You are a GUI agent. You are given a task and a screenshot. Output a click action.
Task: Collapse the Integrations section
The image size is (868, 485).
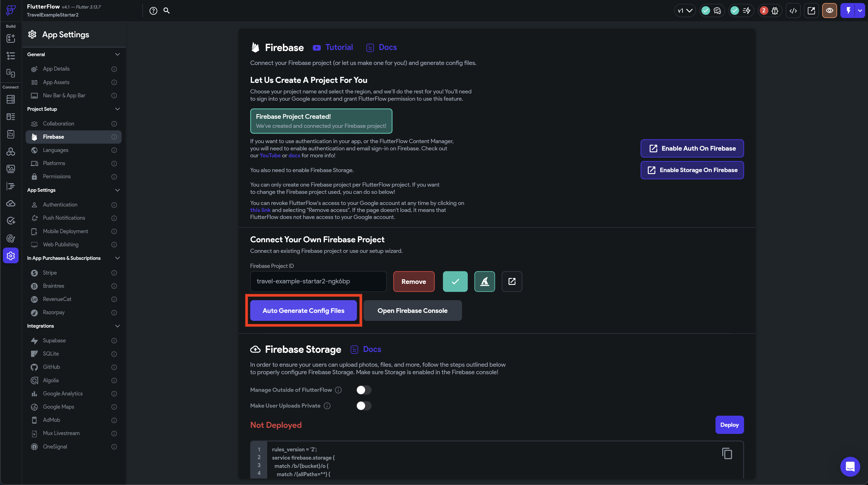(x=117, y=326)
